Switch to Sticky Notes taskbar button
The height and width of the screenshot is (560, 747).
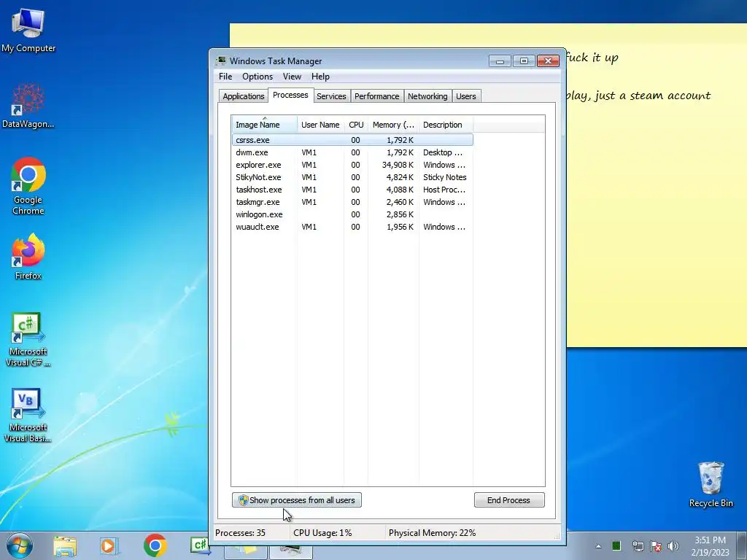245,552
